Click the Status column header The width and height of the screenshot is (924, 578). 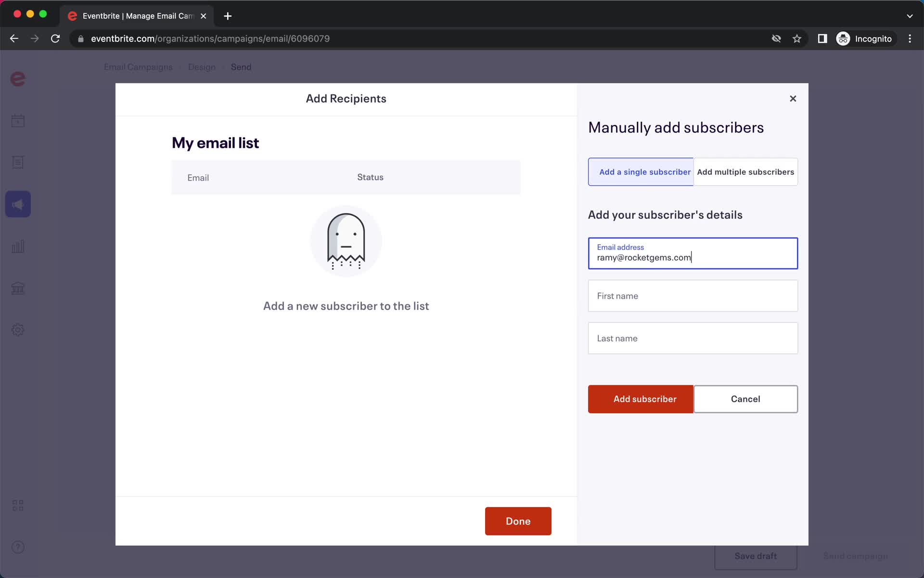370,177
